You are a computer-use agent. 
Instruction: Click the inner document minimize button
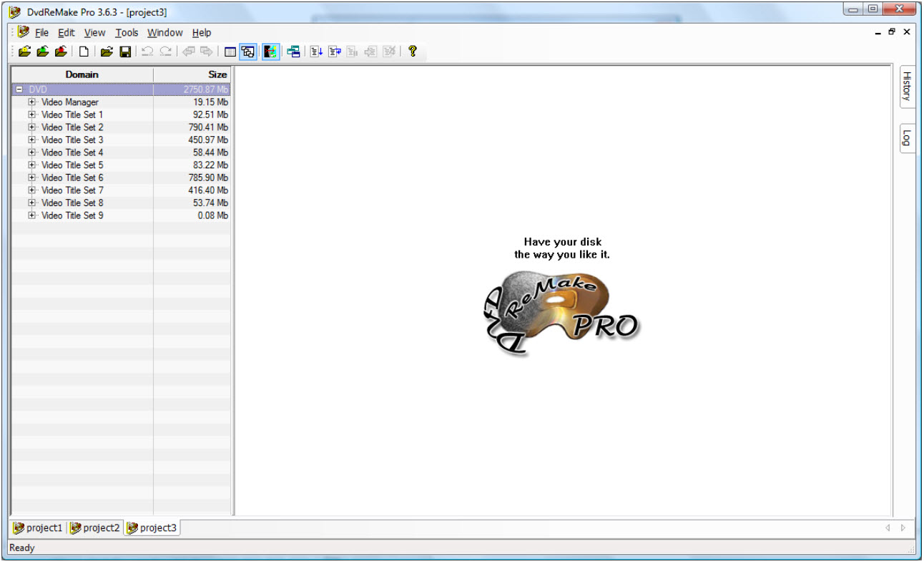(879, 32)
